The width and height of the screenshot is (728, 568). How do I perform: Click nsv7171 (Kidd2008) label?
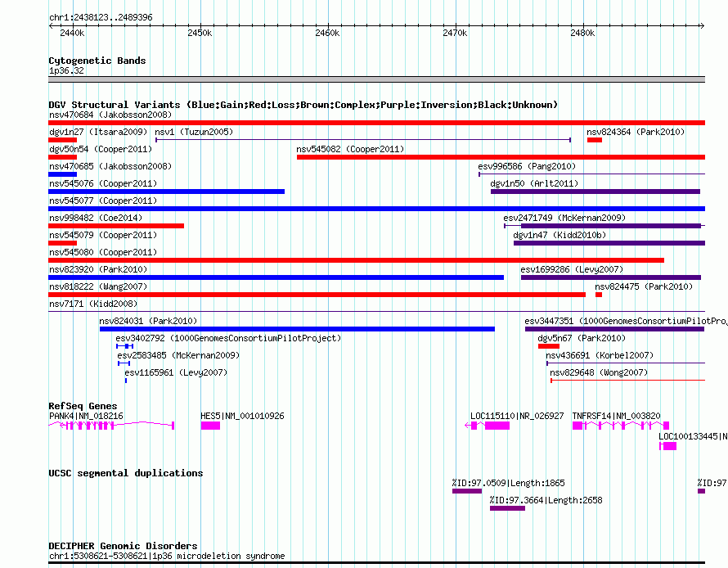point(93,304)
